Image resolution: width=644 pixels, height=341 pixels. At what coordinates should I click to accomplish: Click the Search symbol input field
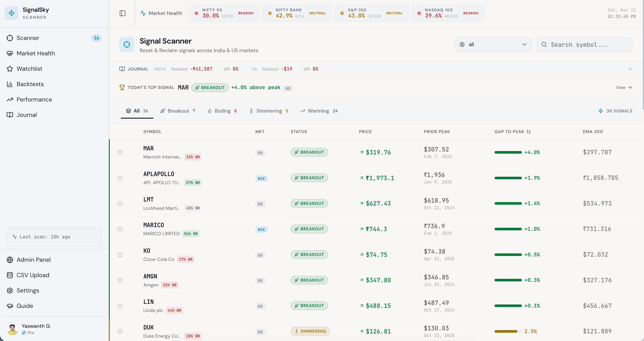(584, 44)
